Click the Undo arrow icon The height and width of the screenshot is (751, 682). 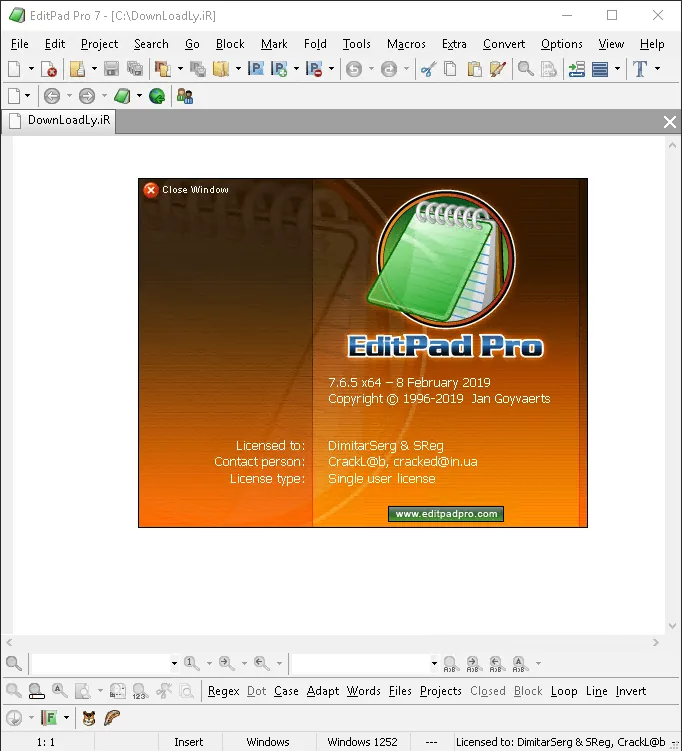pos(354,69)
